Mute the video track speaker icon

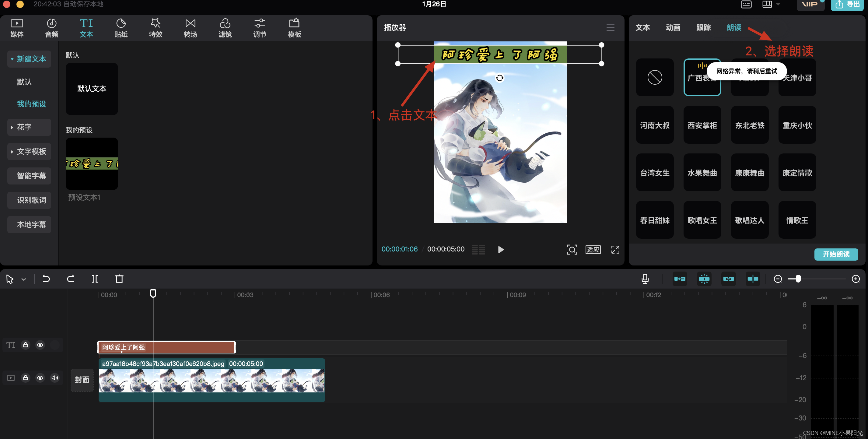coord(54,378)
